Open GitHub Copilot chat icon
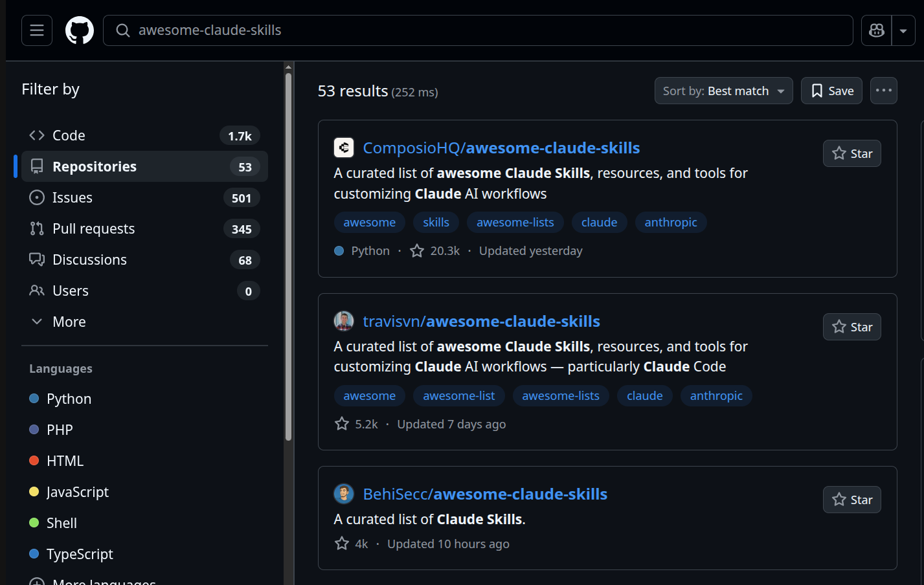This screenshot has width=924, height=585. pyautogui.click(x=877, y=30)
